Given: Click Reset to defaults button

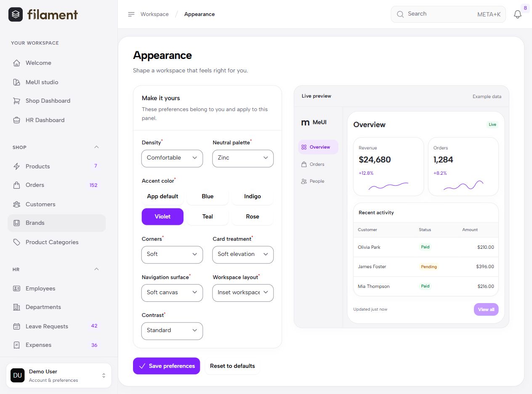Looking at the screenshot, I should (x=232, y=366).
